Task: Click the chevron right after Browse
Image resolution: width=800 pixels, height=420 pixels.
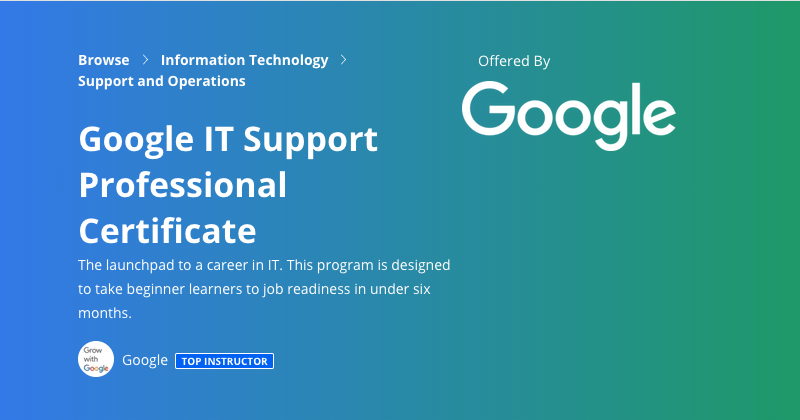Action: (x=145, y=60)
